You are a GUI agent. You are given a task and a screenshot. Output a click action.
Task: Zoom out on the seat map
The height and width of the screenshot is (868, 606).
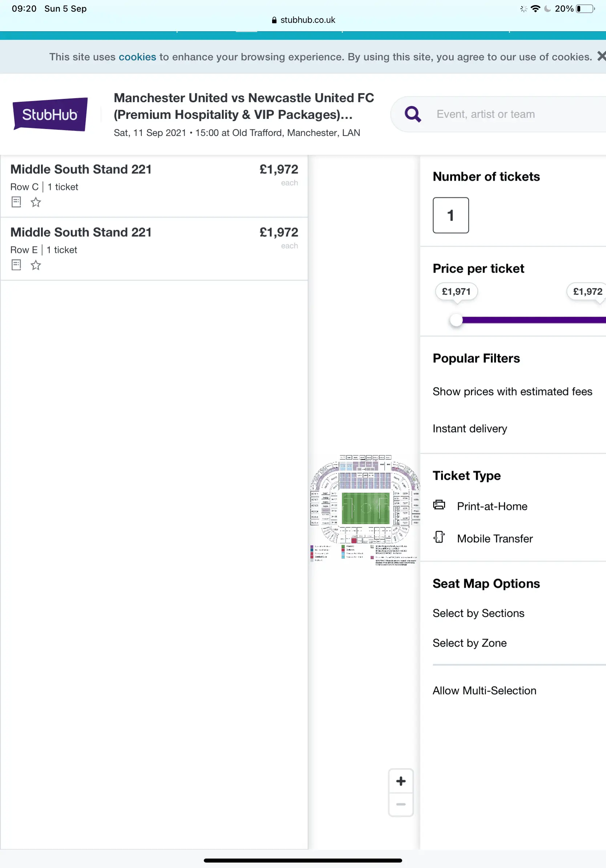(x=401, y=804)
